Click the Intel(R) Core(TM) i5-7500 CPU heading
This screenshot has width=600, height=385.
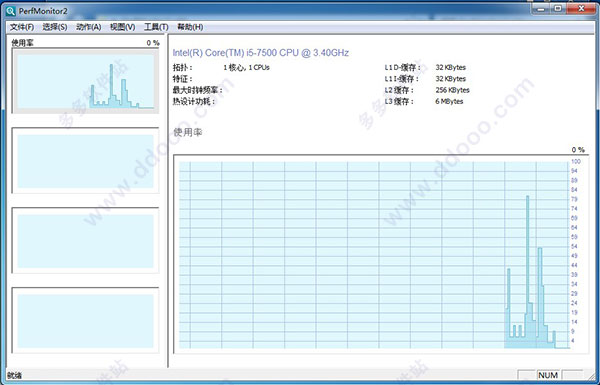coord(261,53)
